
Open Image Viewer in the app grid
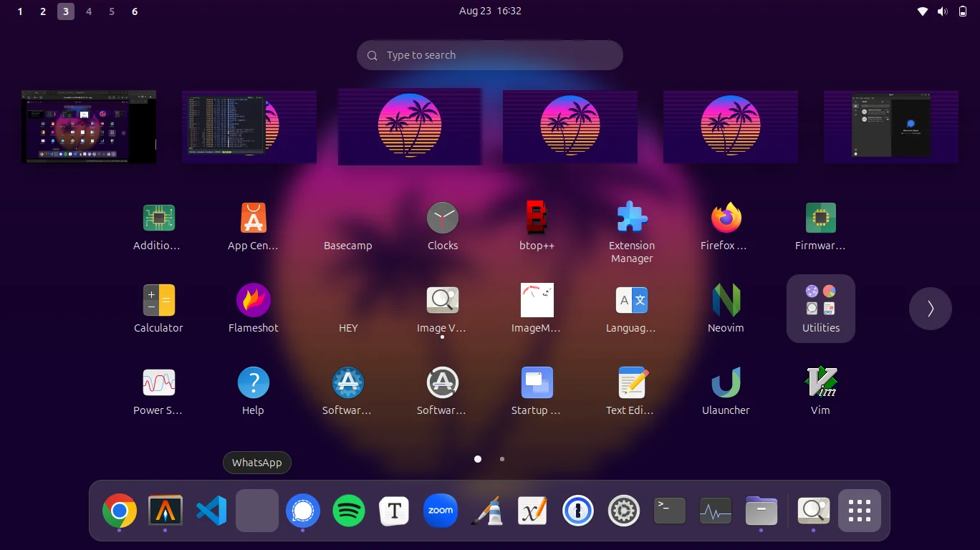tap(443, 300)
